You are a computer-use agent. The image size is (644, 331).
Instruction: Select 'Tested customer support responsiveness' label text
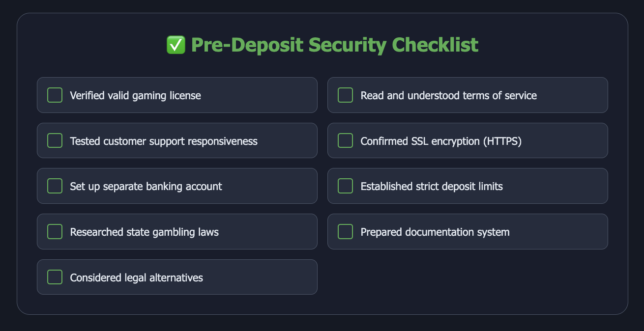(164, 141)
